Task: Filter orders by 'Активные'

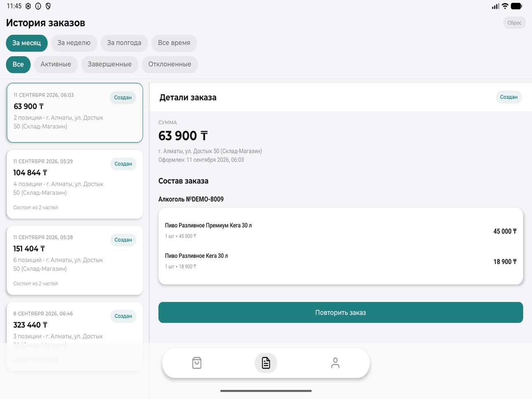Action: point(56,64)
